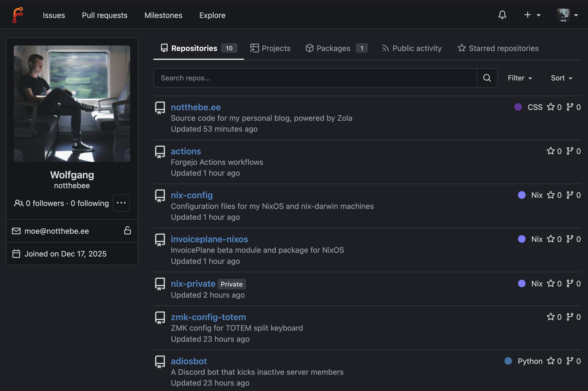This screenshot has width=588, height=391.
Task: Click the Projects board icon
Action: point(254,48)
